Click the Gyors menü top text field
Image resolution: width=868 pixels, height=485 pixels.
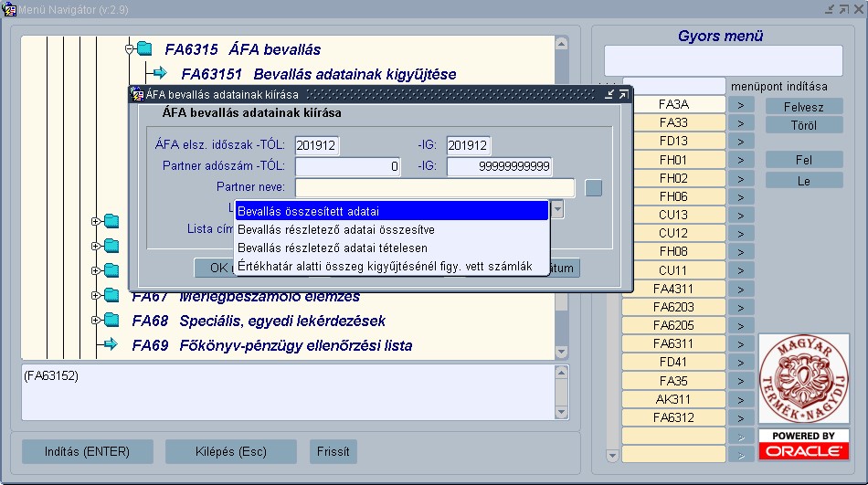[724, 60]
